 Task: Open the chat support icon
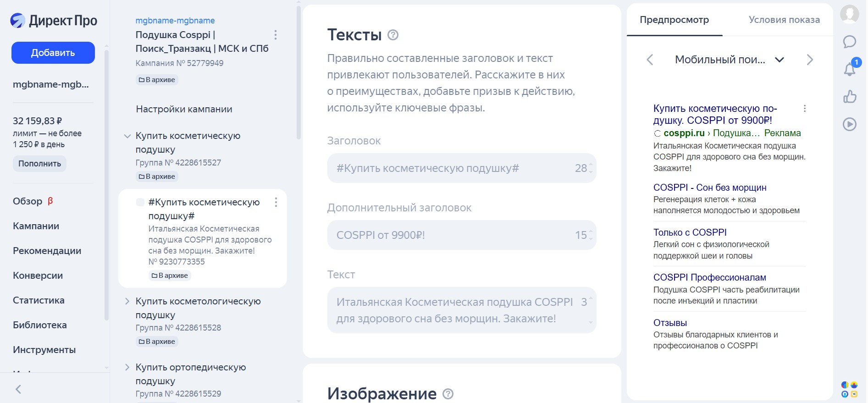click(x=850, y=42)
